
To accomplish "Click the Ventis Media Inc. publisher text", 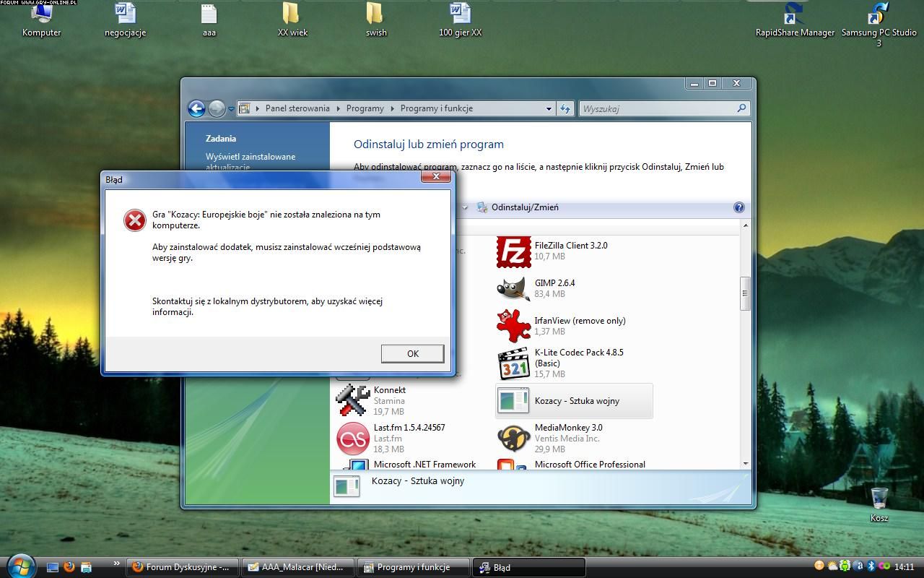I will [x=567, y=439].
